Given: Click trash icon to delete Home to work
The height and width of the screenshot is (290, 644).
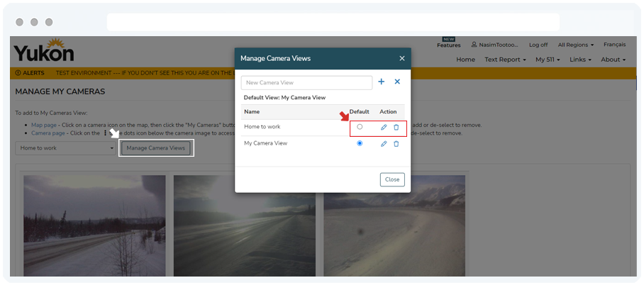Looking at the screenshot, I should [396, 127].
